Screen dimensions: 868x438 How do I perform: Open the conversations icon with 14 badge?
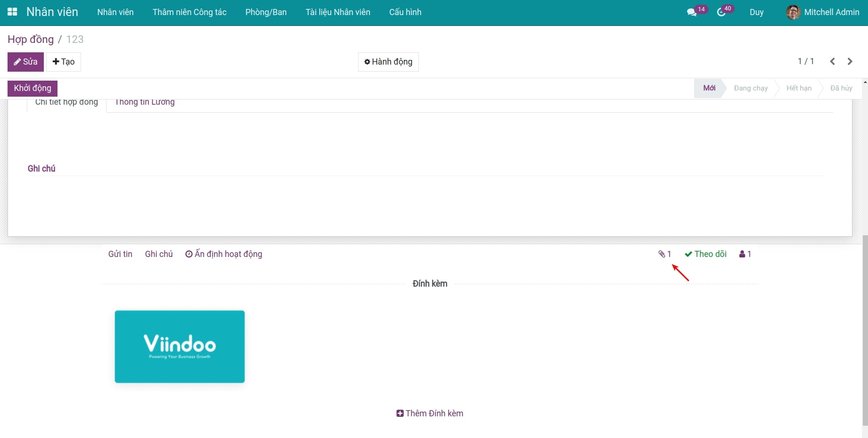point(692,12)
